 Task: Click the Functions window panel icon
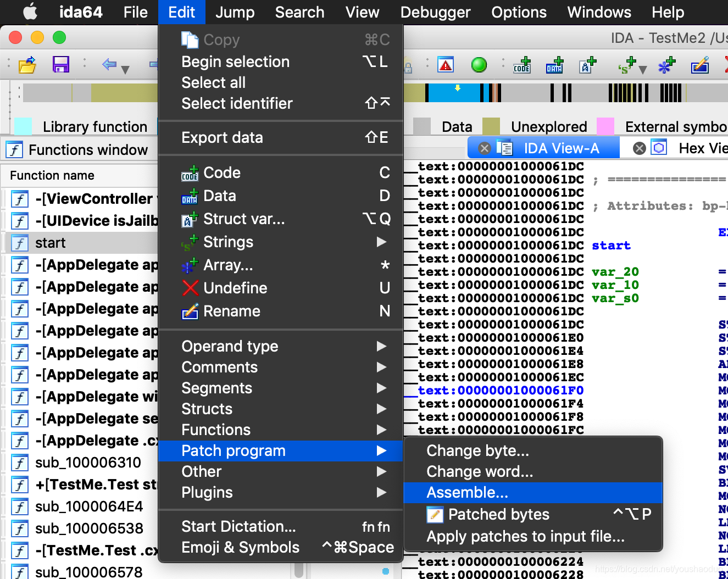click(14, 149)
